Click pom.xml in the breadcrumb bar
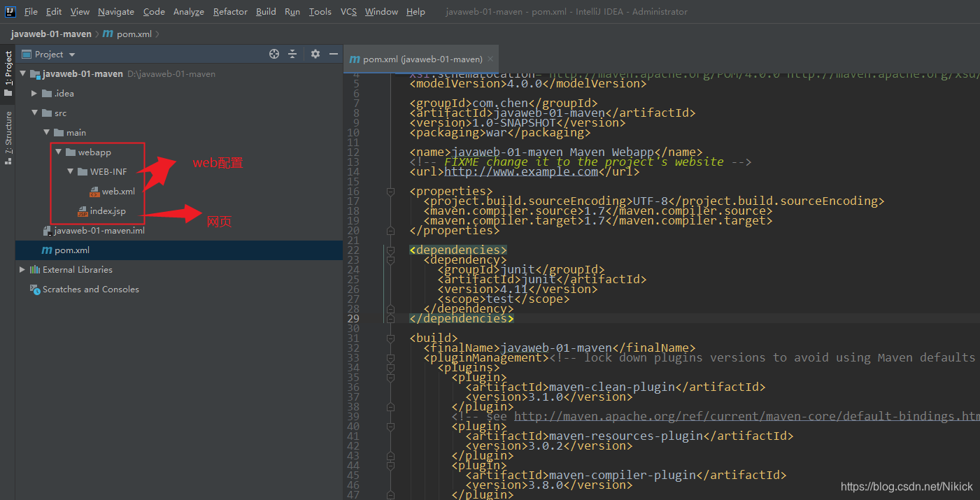Screen dimensions: 980x500 point(134,34)
